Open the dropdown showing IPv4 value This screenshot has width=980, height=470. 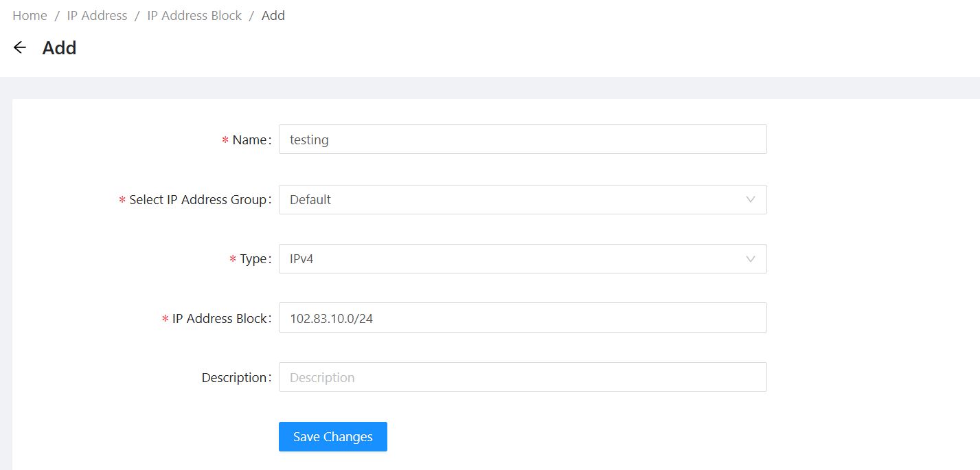coord(522,259)
